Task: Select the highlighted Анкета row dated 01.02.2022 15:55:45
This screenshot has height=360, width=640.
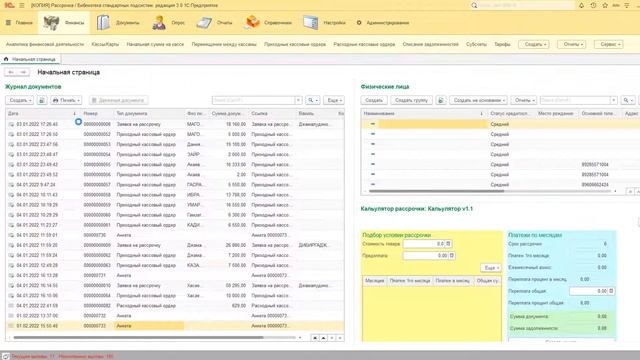Action: 175,326
